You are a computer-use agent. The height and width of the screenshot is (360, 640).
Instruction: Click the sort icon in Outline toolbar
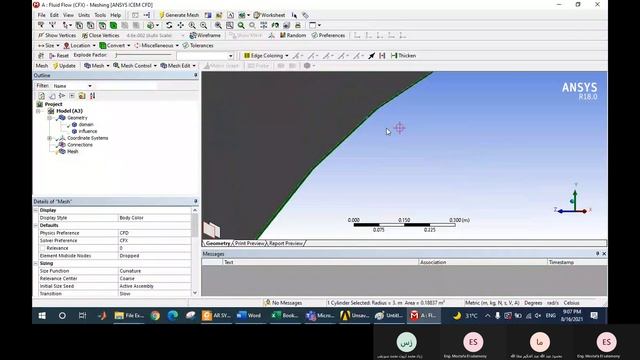[x=93, y=96]
